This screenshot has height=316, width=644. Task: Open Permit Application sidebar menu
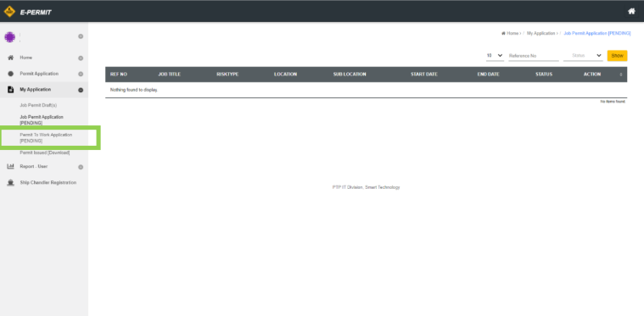tap(39, 74)
